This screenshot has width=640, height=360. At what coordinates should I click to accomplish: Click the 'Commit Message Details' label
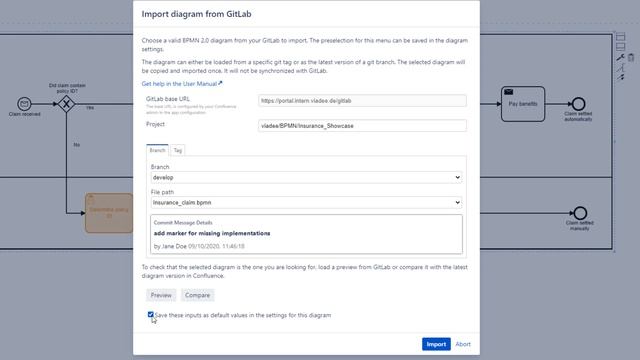coord(183,222)
